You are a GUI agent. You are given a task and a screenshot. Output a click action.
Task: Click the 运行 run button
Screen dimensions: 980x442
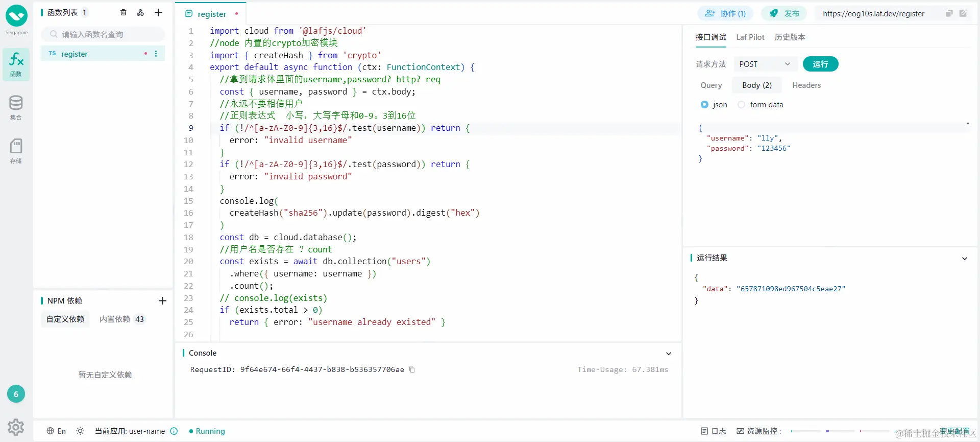pyautogui.click(x=820, y=64)
